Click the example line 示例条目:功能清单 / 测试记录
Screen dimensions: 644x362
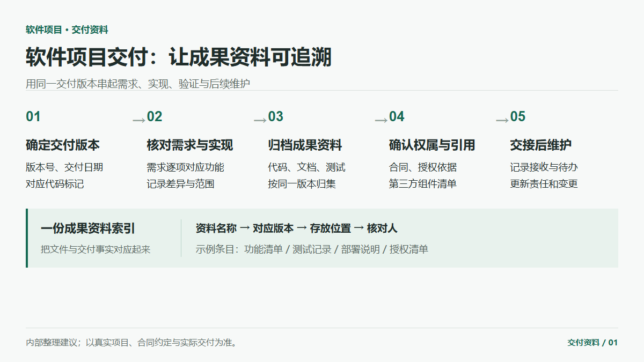tap(312, 249)
